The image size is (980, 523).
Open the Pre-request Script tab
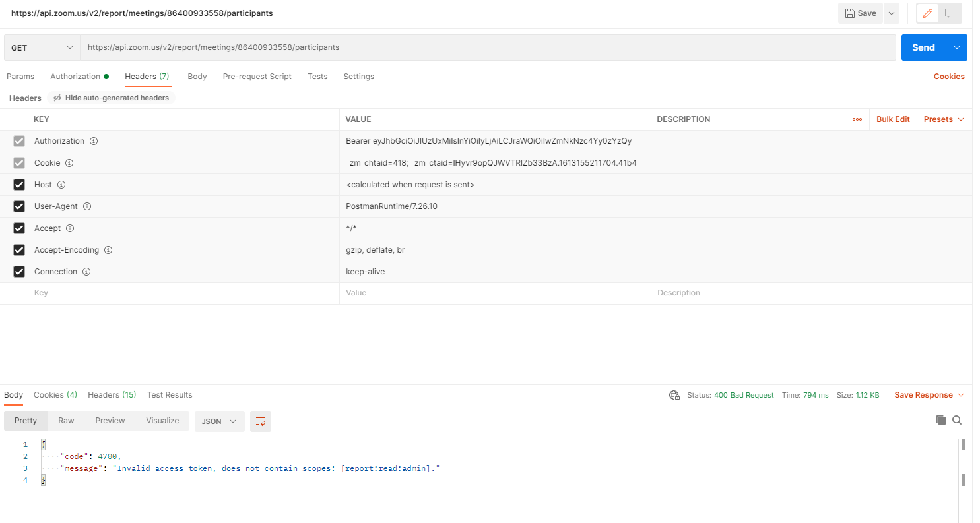[x=257, y=77]
